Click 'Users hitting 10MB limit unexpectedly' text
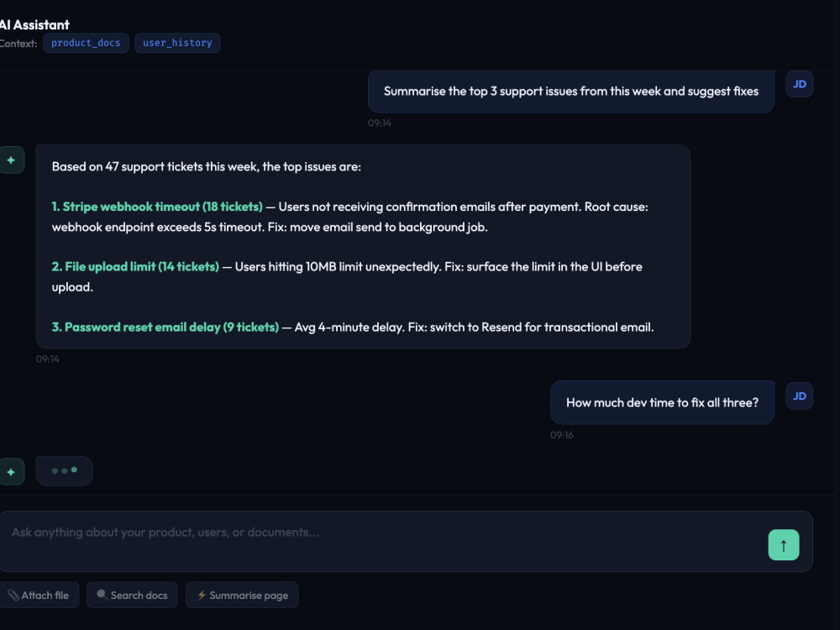The image size is (840, 630). point(338,267)
